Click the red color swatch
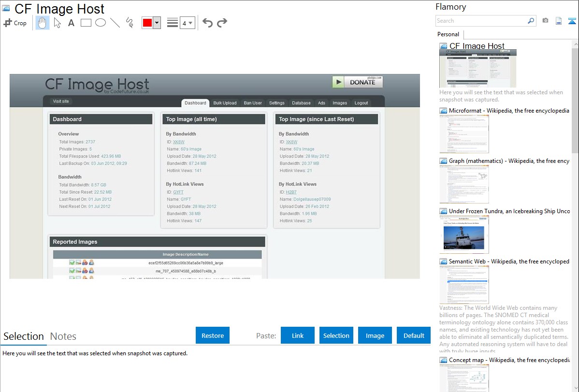The width and height of the screenshot is (579, 392). 147,23
